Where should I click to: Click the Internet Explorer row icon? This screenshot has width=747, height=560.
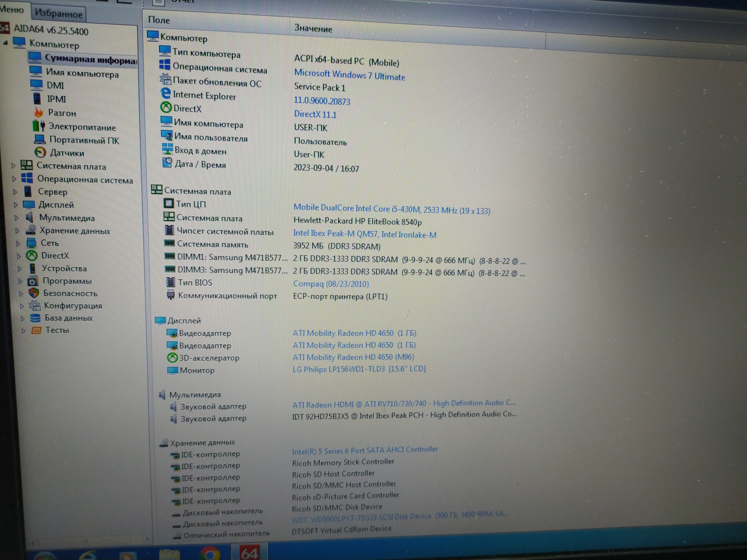166,94
